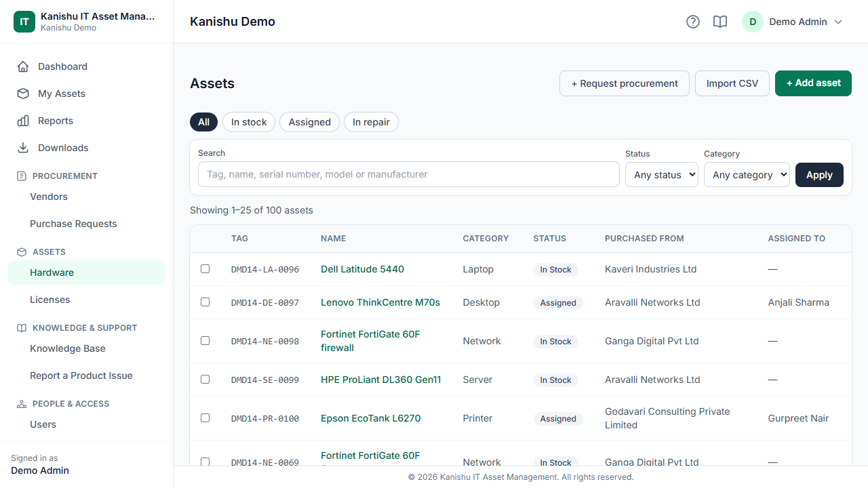Click Kaveri Industries Ltd cell

pyautogui.click(x=651, y=269)
